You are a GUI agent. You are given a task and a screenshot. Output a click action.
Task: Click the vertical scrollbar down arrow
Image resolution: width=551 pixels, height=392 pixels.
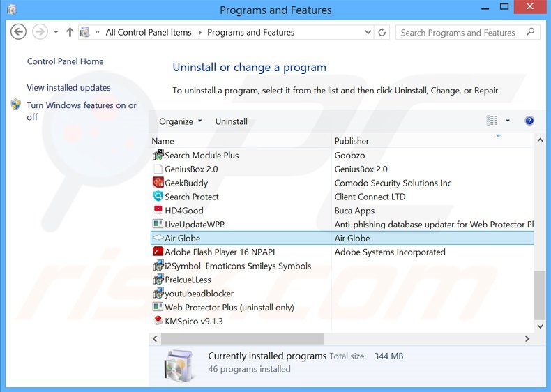click(540, 325)
